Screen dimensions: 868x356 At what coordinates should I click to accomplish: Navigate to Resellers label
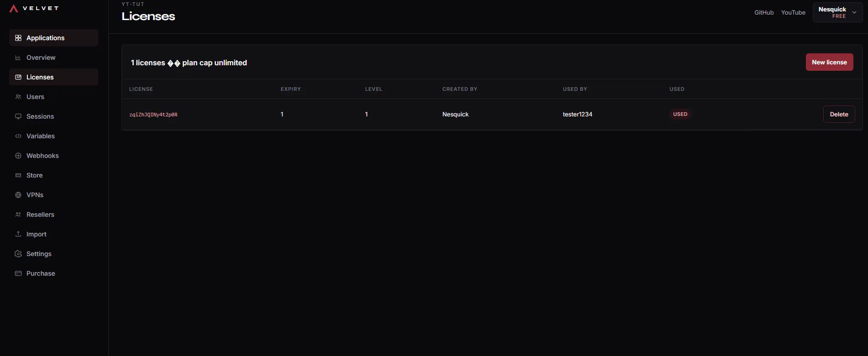pyautogui.click(x=40, y=215)
